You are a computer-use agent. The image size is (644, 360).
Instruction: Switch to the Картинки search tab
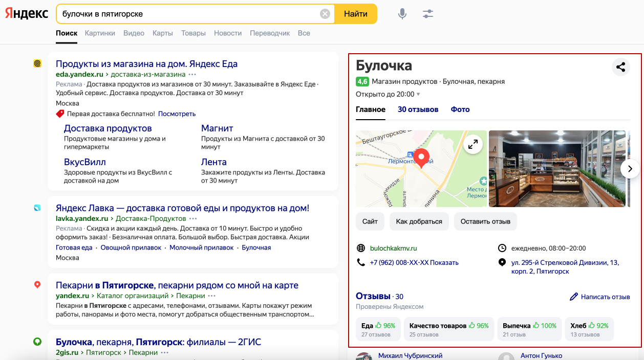pyautogui.click(x=100, y=33)
